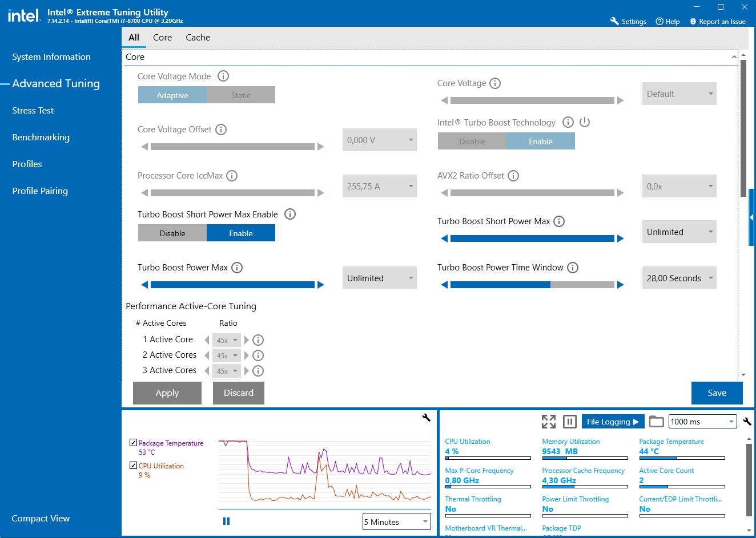This screenshot has width=756, height=538.
Task: Open Benchmarking in sidebar
Action: click(x=41, y=137)
